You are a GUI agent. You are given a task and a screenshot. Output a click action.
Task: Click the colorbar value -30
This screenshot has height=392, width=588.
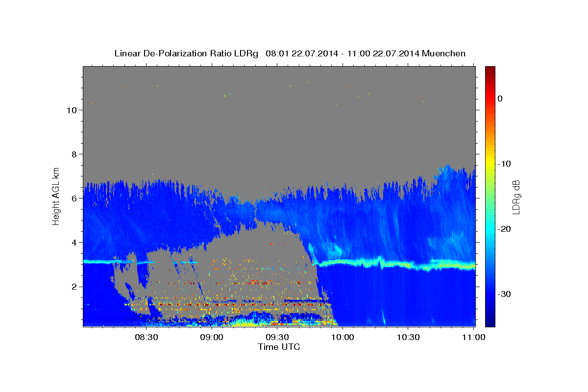point(504,294)
